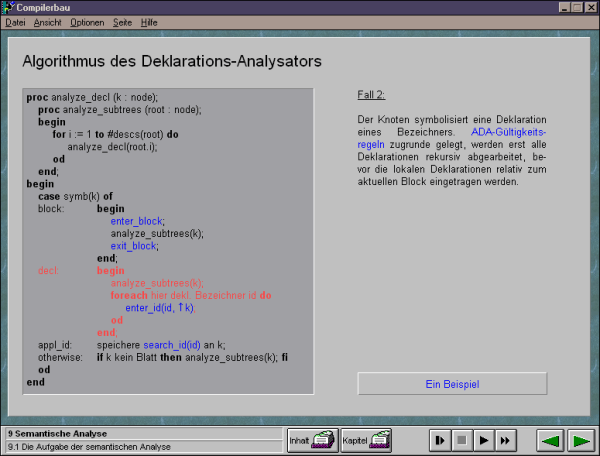This screenshot has width=600, height=456.
Task: Click the Ein Beispiel button
Action: tap(452, 384)
